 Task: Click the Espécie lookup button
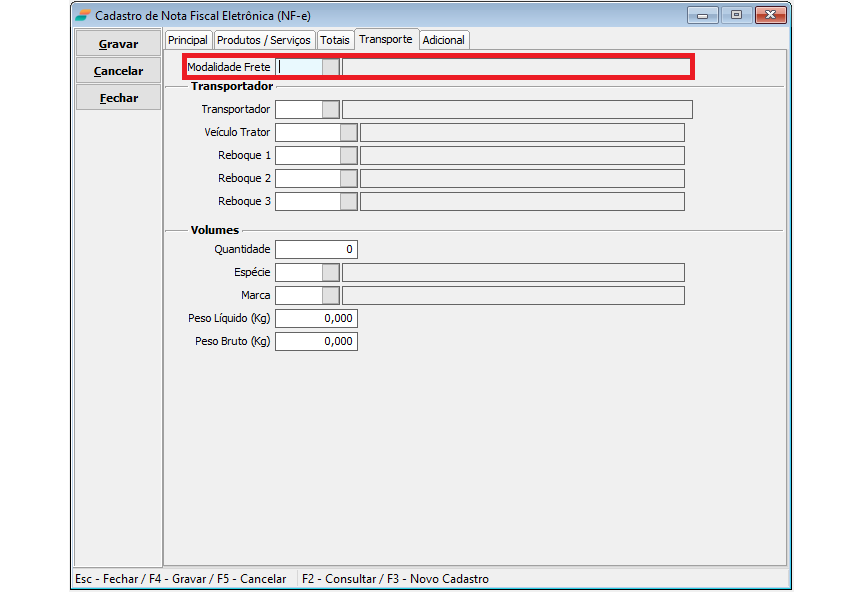point(331,272)
